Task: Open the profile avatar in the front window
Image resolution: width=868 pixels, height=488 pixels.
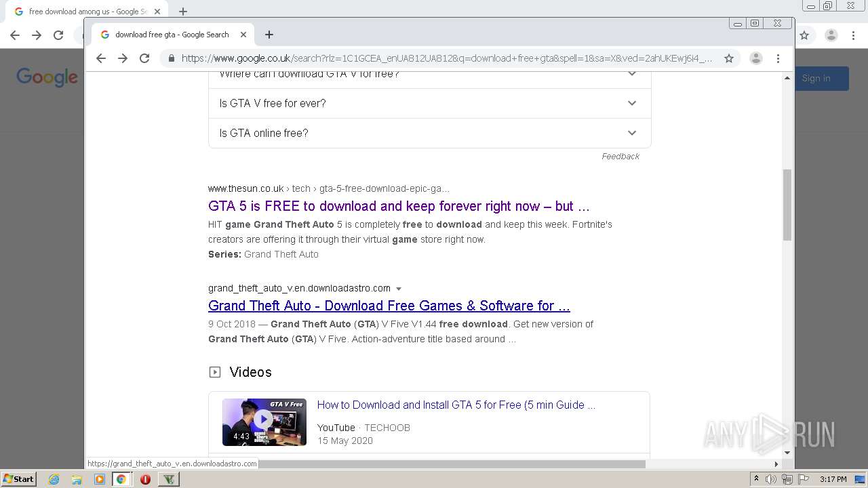Action: (756, 58)
